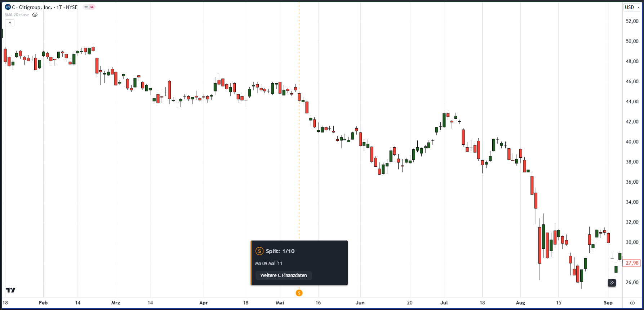Open Weitere C Finanzdaten
The height and width of the screenshot is (310, 644).
click(x=284, y=275)
